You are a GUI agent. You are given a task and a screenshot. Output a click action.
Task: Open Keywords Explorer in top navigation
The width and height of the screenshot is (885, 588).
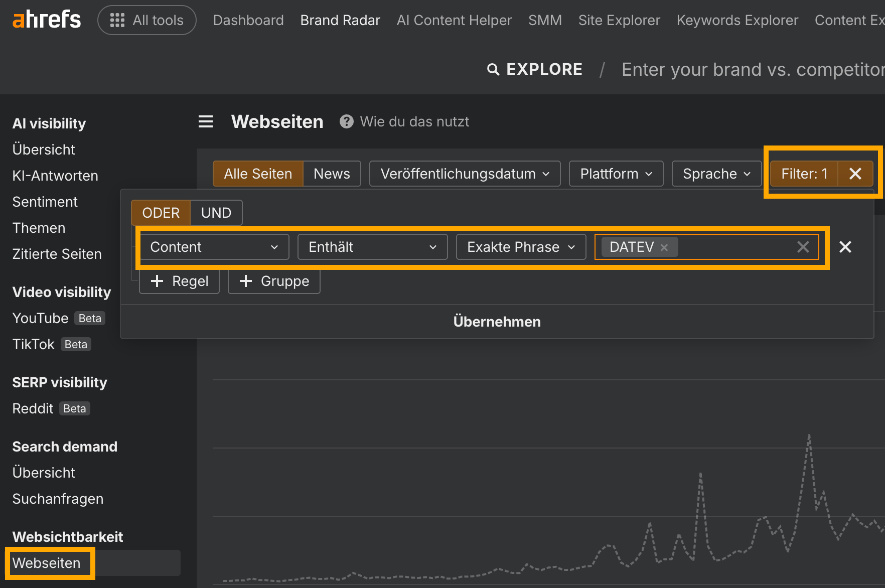pos(737,20)
